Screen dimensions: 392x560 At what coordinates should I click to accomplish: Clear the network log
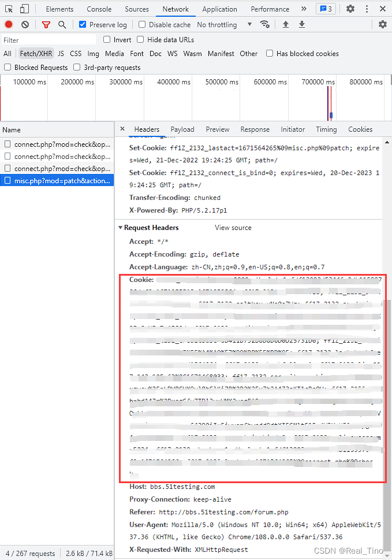[x=25, y=25]
